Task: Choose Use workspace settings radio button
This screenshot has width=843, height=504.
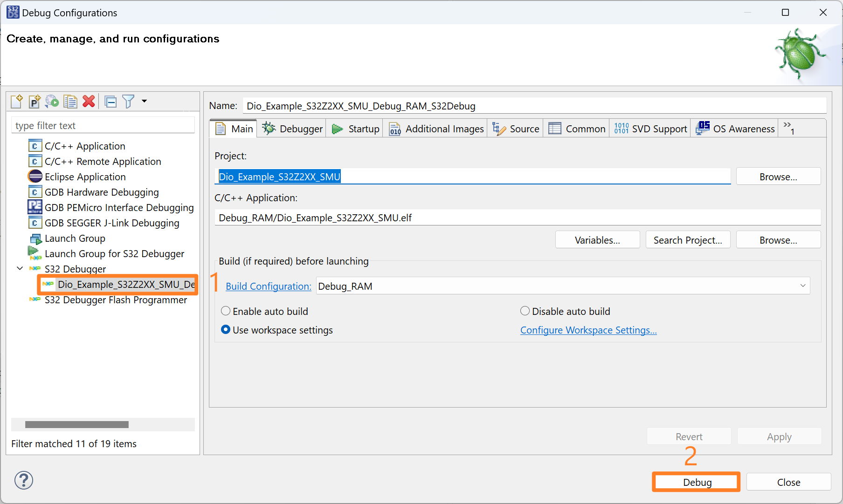Action: click(x=226, y=330)
